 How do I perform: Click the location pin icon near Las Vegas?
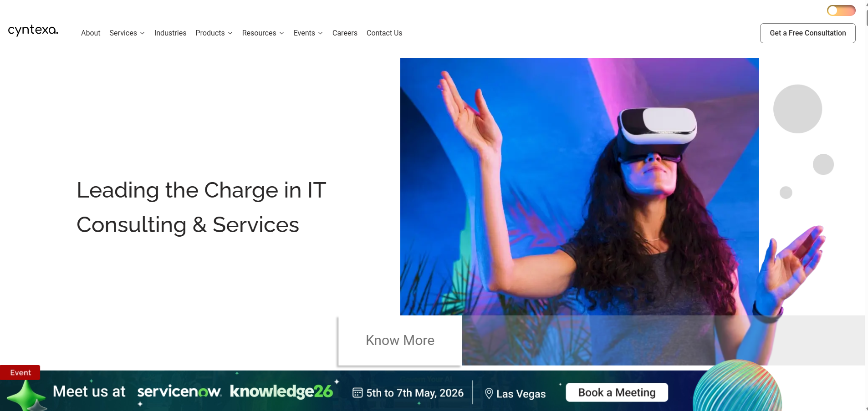[489, 393]
